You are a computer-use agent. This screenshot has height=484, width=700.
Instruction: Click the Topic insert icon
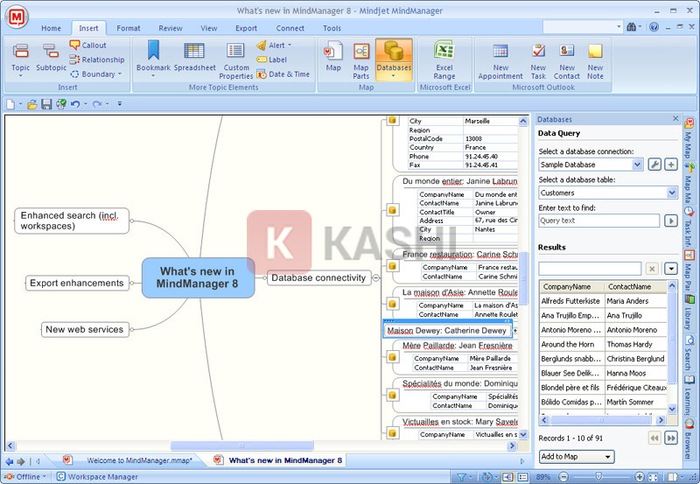21,59
